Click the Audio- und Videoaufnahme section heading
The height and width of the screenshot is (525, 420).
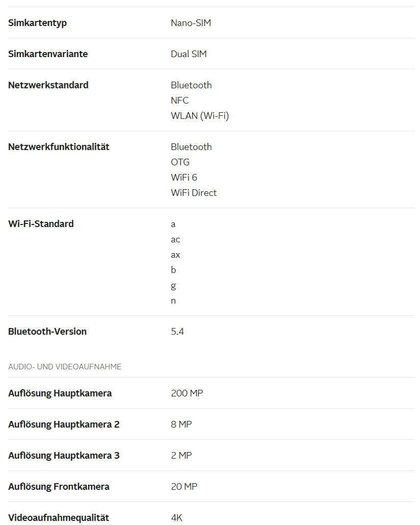click(x=65, y=367)
